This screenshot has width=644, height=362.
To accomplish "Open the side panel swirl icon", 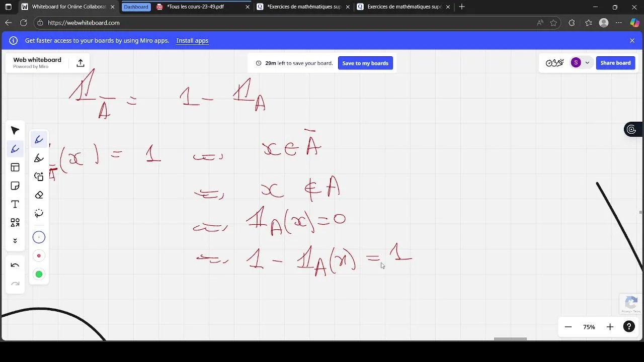I will click(x=631, y=130).
